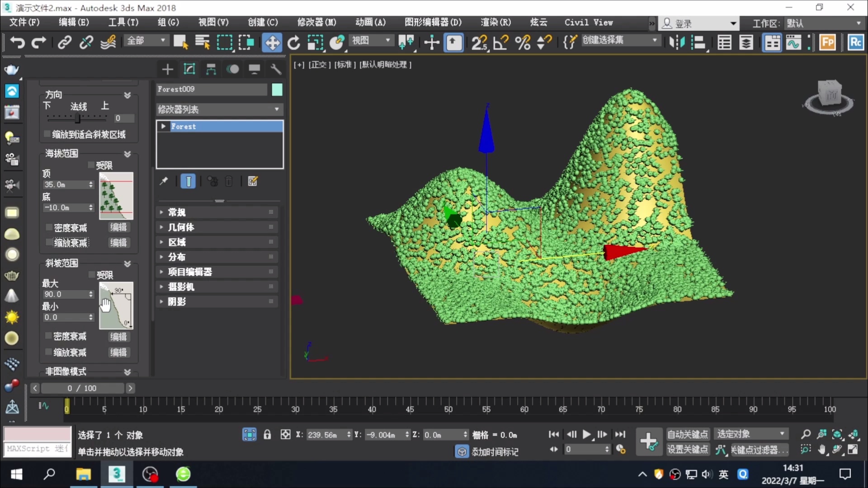Select the Move transform tool

pyautogui.click(x=272, y=43)
